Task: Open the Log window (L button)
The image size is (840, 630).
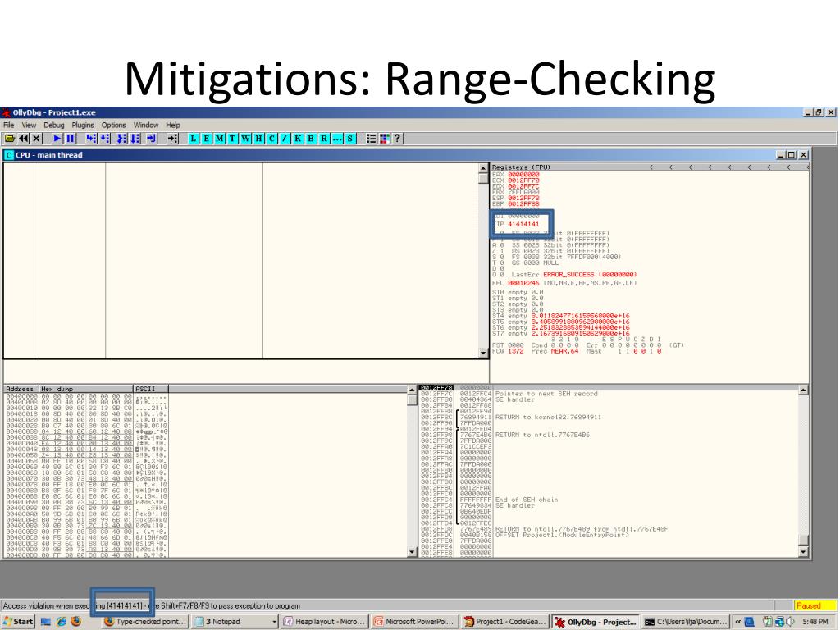Action: coord(194,138)
